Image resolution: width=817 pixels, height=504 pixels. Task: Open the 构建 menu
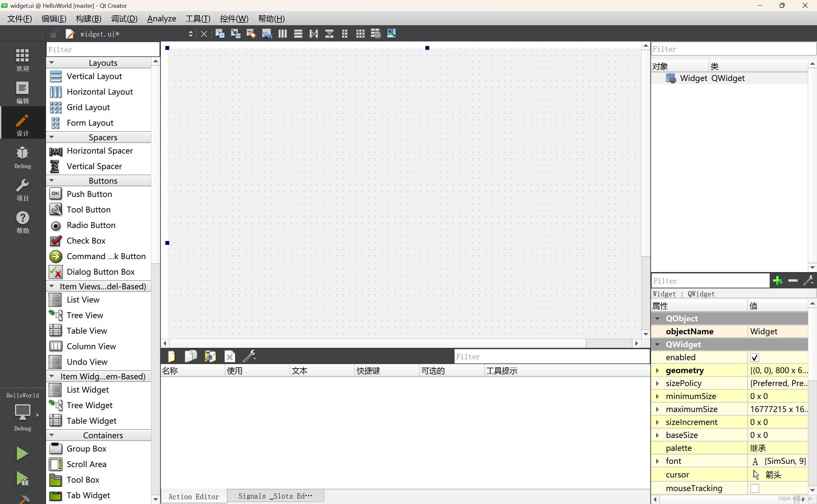[x=89, y=19]
